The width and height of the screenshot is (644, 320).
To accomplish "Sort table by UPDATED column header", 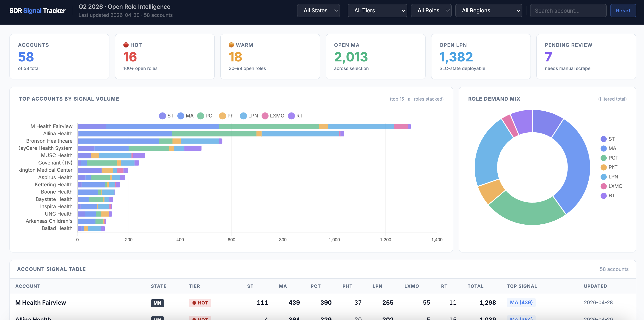I will [595, 286].
